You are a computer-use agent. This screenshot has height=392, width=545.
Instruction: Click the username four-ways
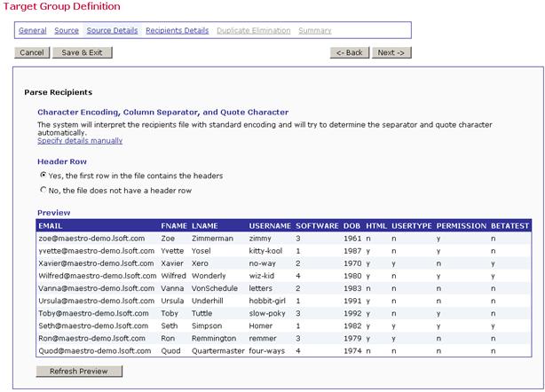(x=267, y=351)
